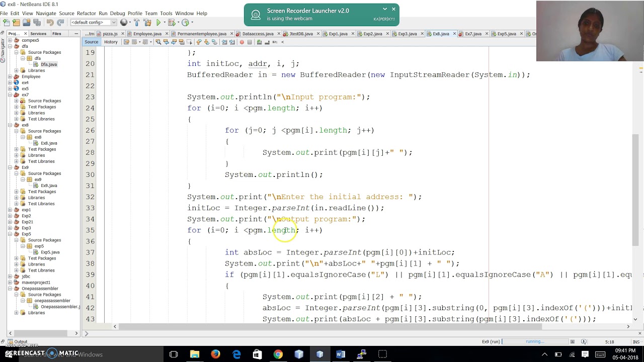Image resolution: width=644 pixels, height=362 pixels.
Task: Click the Stop Macro Recording square icon
Action: pos(249,42)
